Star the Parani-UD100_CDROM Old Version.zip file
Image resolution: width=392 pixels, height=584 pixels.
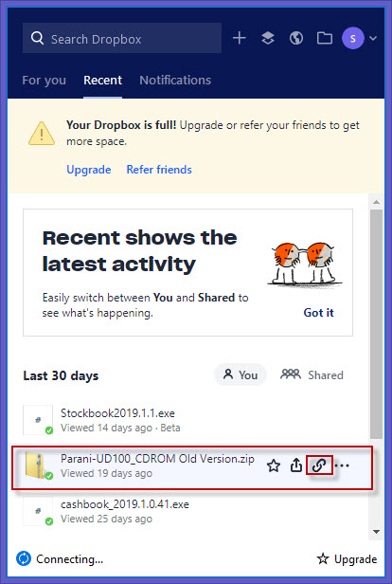[274, 465]
